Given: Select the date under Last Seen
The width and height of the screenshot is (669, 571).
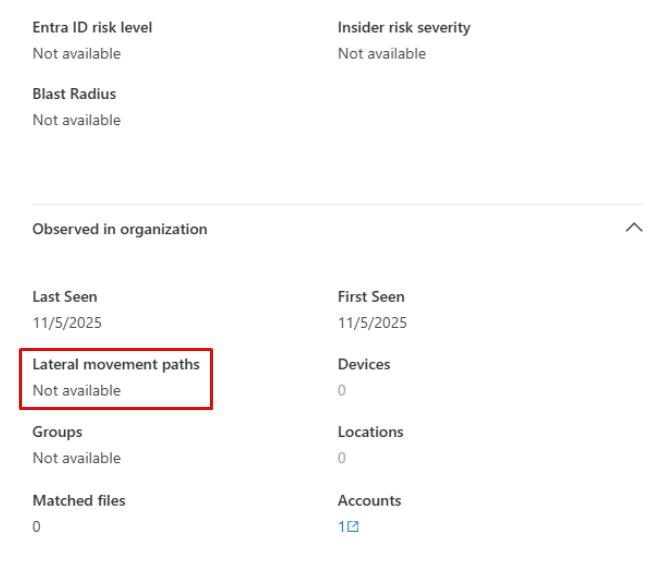Looking at the screenshot, I should point(67,323).
